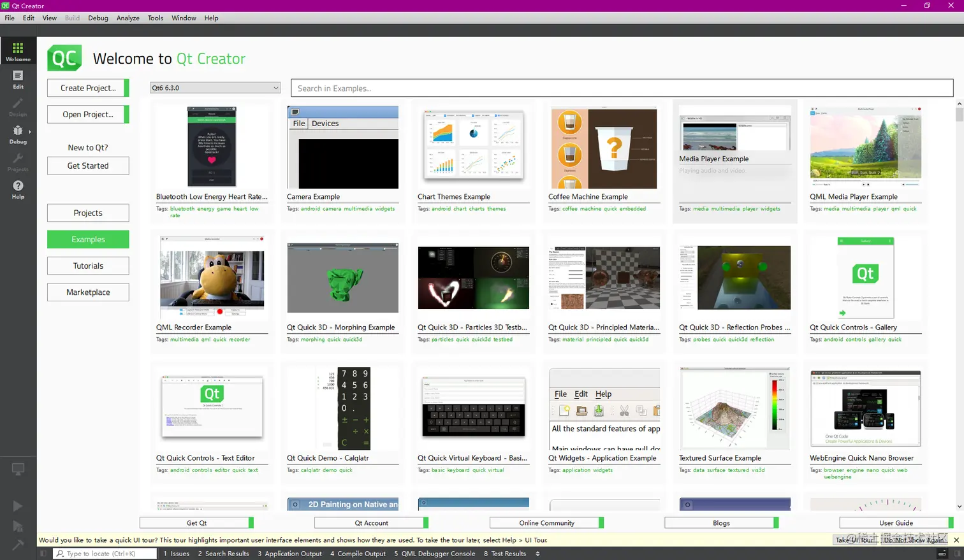The width and height of the screenshot is (964, 560).
Task: Open Help mode in the left sidebar
Action: pyautogui.click(x=18, y=189)
